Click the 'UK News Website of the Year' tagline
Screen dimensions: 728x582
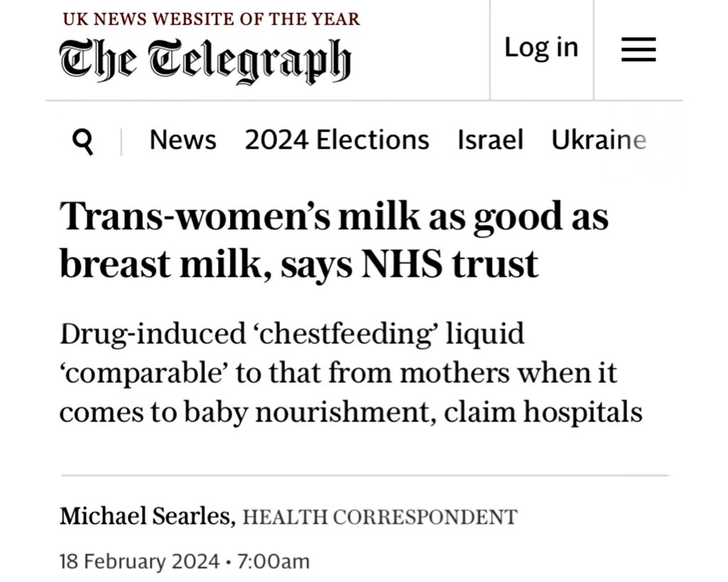(211, 19)
